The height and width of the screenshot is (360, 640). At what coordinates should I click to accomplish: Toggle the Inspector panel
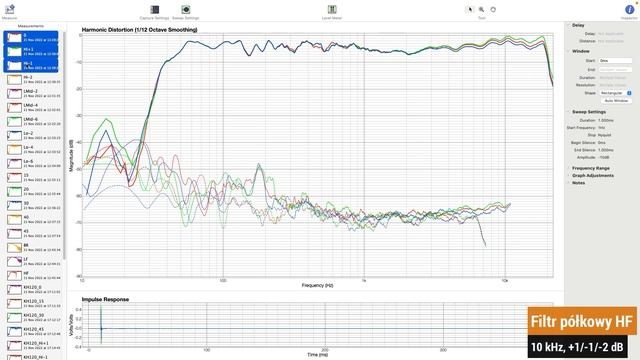(x=629, y=11)
